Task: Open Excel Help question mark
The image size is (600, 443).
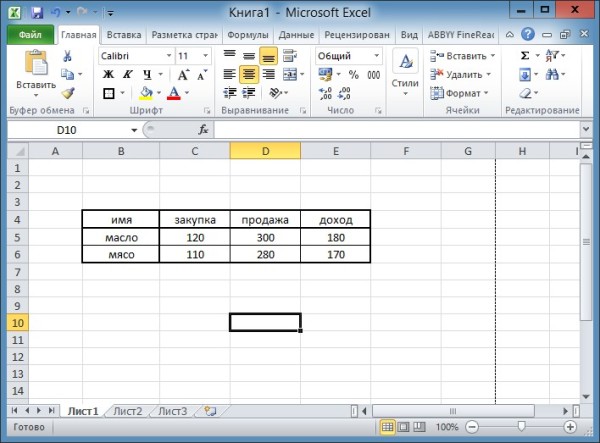Action: (528, 34)
